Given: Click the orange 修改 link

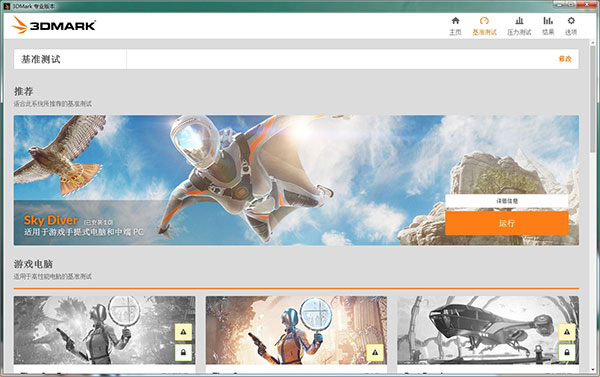Looking at the screenshot, I should [565, 59].
